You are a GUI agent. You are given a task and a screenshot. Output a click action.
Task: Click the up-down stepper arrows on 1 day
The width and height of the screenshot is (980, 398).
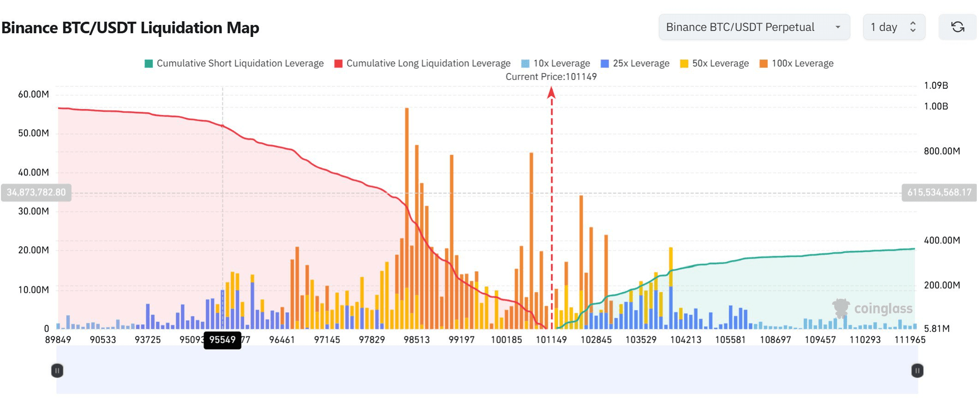913,27
